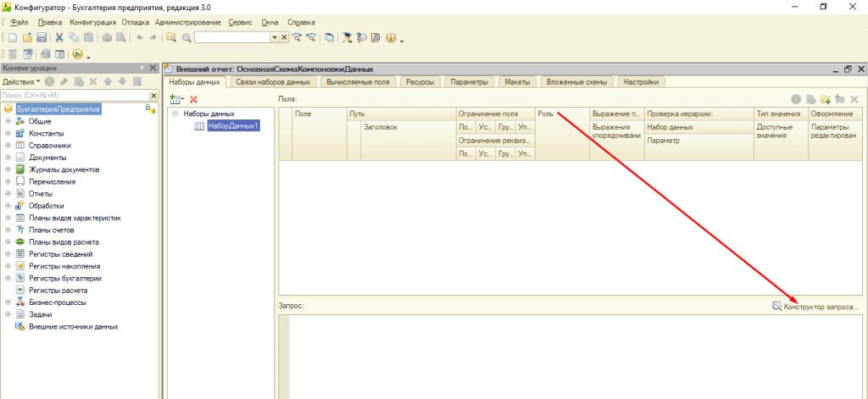Expand the Документы tree node
The width and height of the screenshot is (868, 399).
pos(8,158)
